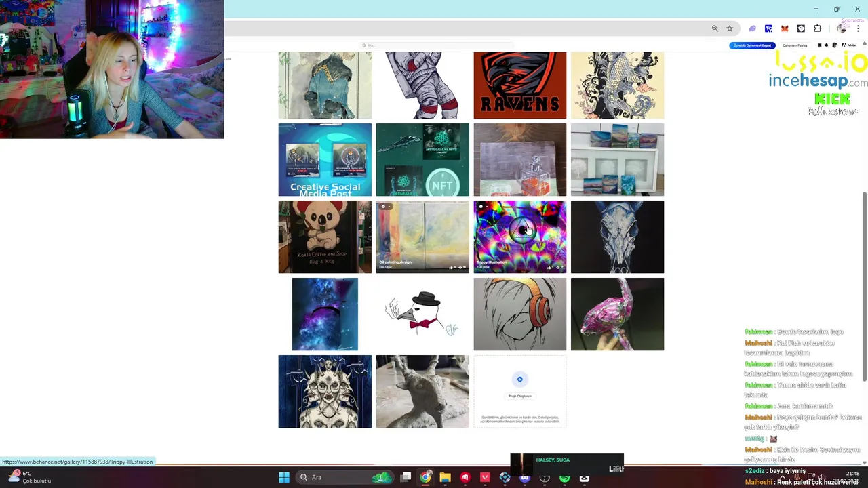Open the small canvas paintings shelf project
This screenshot has width=868, height=488.
[617, 159]
